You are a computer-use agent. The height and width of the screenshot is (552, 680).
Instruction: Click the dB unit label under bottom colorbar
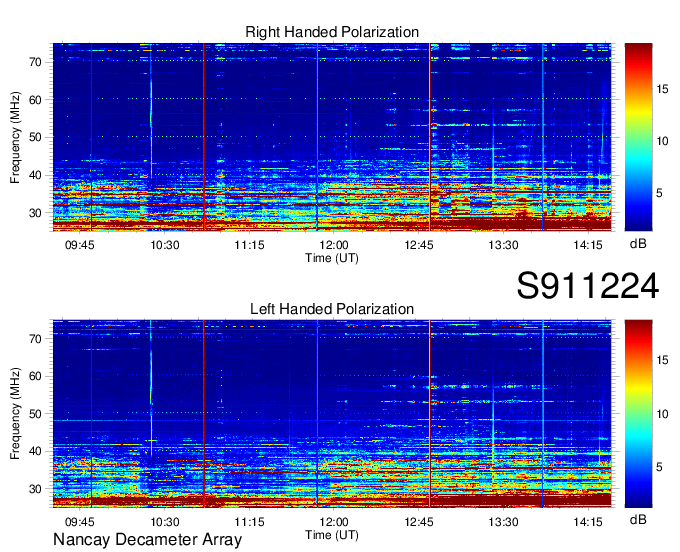point(638,519)
